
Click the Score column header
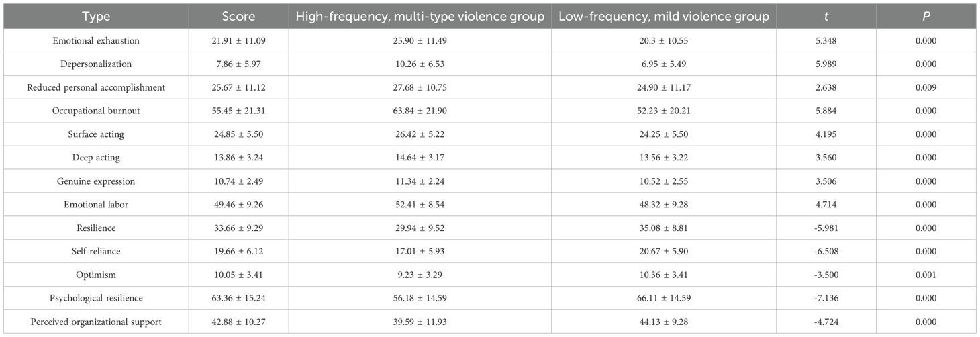[238, 16]
